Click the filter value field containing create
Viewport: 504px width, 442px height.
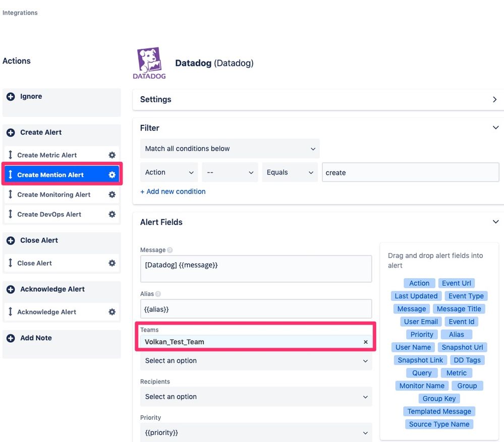tap(411, 172)
